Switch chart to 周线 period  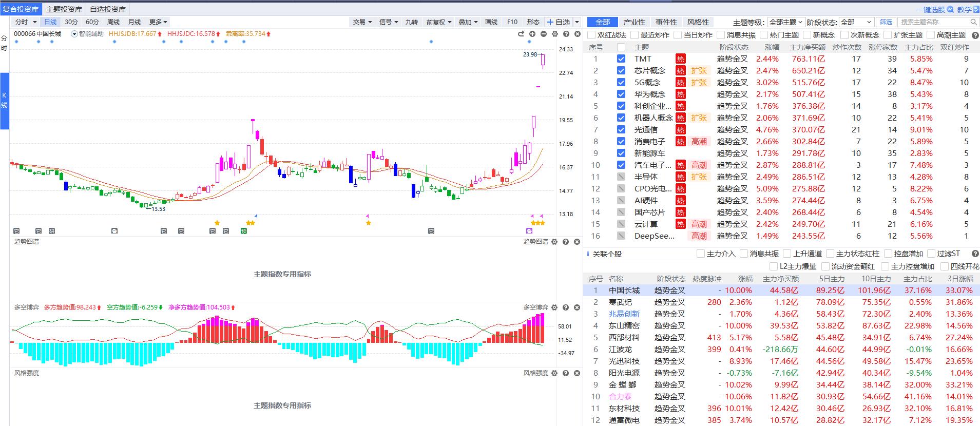113,22
